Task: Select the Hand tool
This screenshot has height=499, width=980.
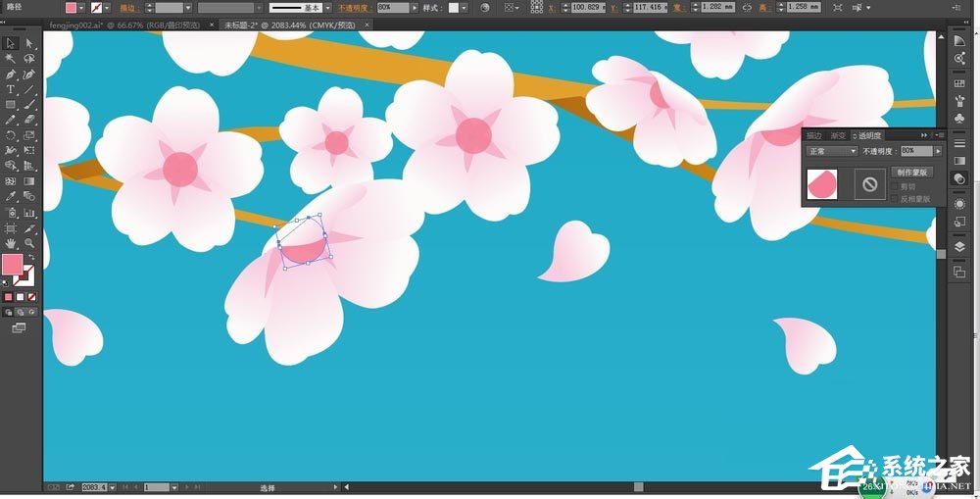Action: click(x=11, y=242)
